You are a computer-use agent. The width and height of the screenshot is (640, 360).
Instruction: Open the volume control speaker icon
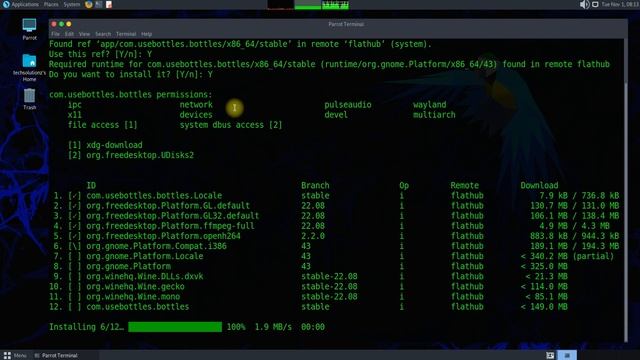pos(584,4)
